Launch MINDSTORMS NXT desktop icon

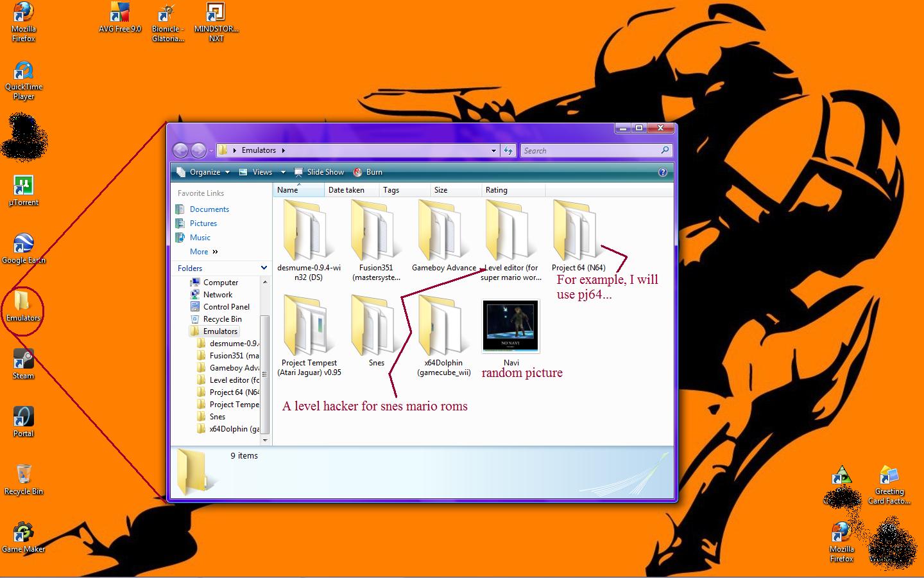click(216, 22)
